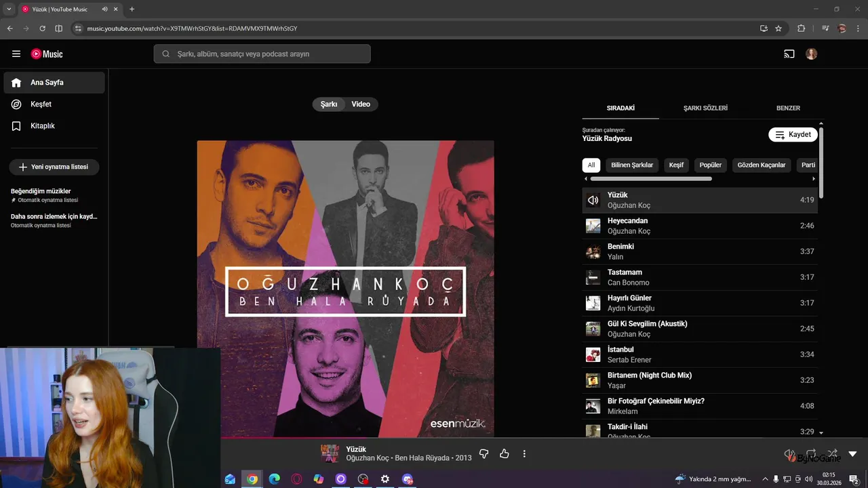This screenshot has height=488, width=868.
Task: Bookmark this page with star icon
Action: [778, 28]
